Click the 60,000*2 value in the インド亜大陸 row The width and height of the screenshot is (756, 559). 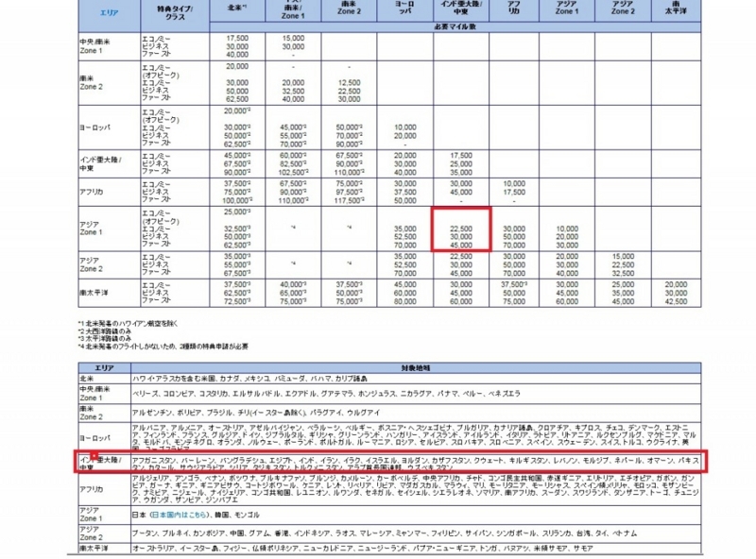(x=293, y=155)
